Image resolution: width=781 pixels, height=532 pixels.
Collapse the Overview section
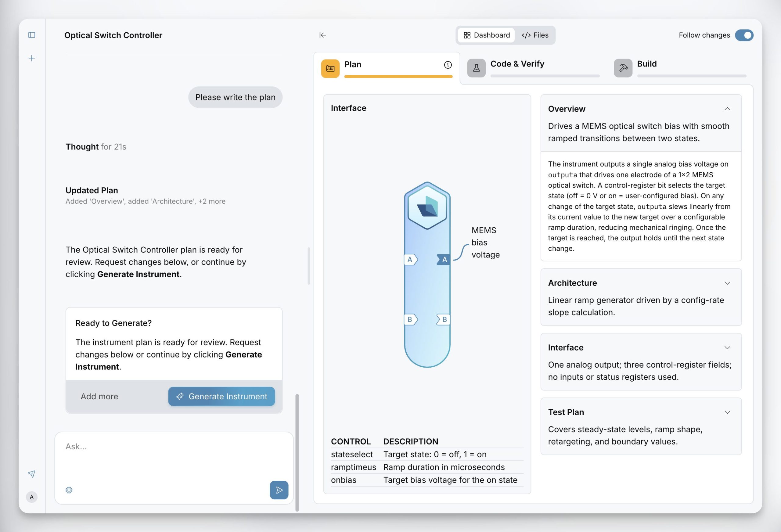click(727, 109)
